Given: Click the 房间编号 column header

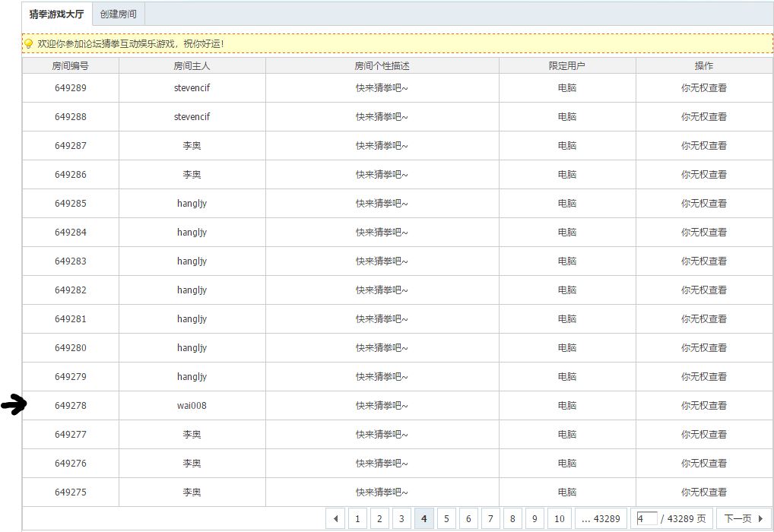Looking at the screenshot, I should point(70,66).
